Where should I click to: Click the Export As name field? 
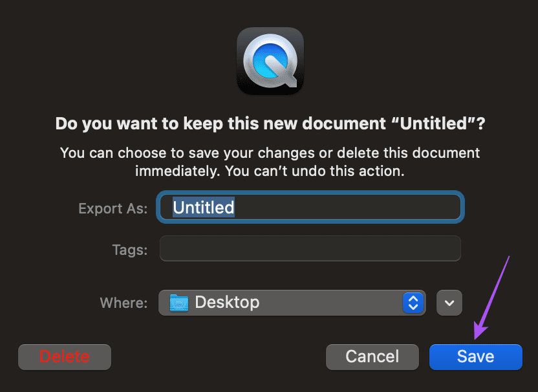pos(310,207)
